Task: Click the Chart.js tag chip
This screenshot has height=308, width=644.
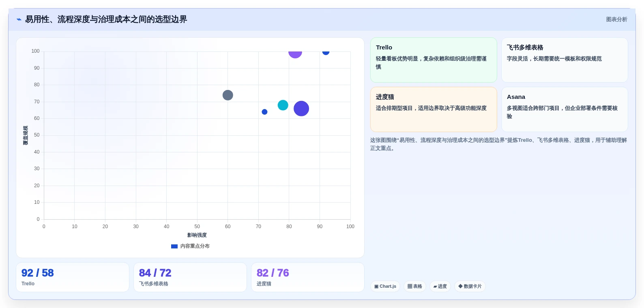Action: [x=385, y=287]
